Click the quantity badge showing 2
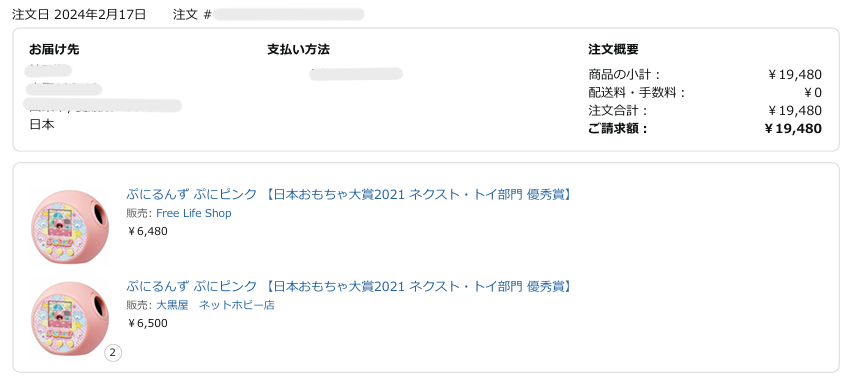This screenshot has height=382, width=853. click(x=113, y=353)
